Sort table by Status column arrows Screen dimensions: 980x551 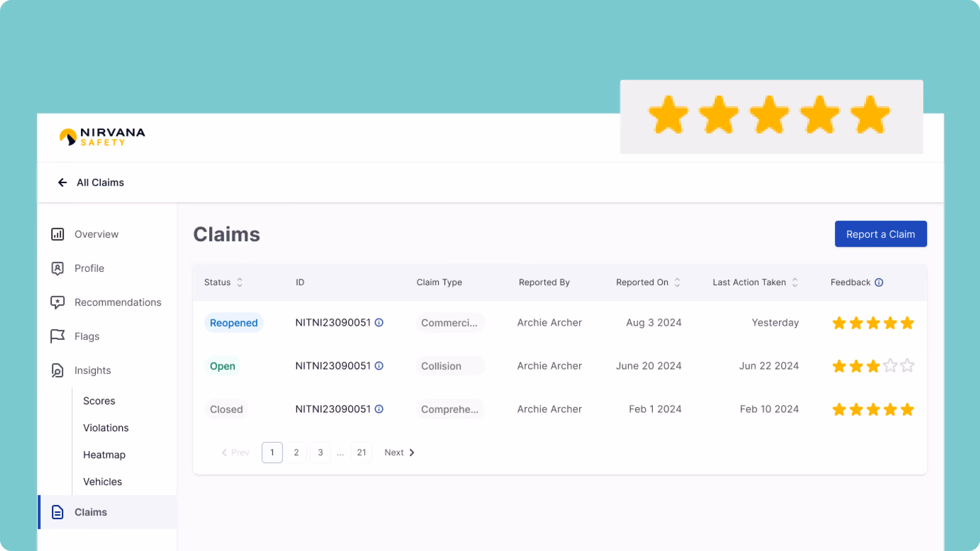[240, 282]
